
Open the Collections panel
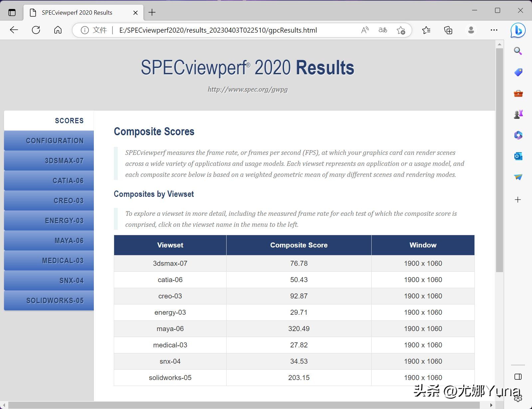click(448, 30)
